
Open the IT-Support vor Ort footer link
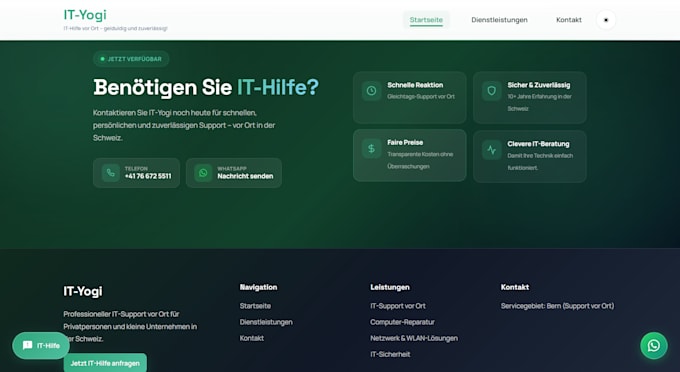[398, 306]
